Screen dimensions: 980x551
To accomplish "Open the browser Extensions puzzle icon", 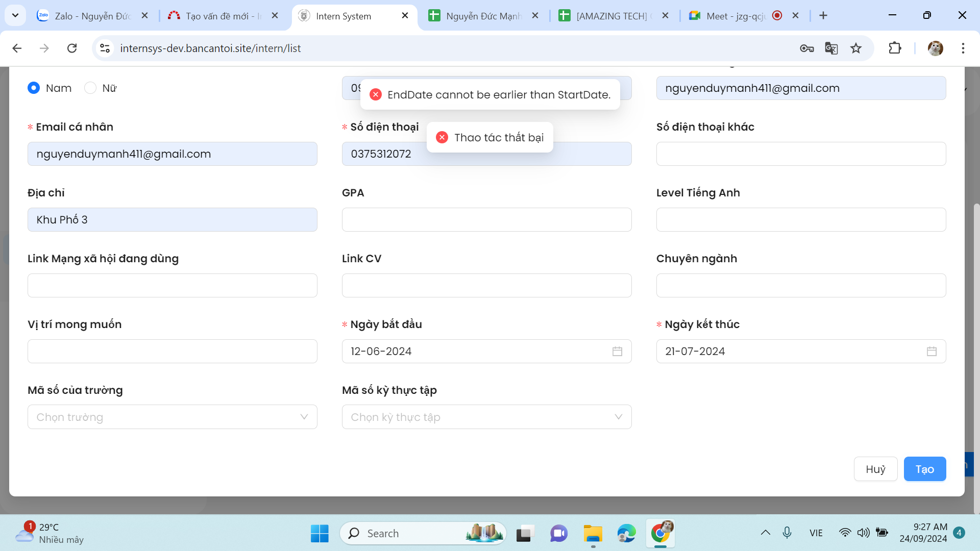I will point(895,48).
